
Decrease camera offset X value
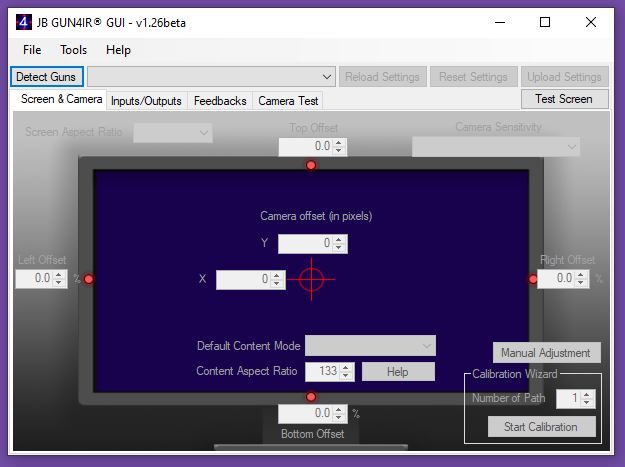tap(277, 283)
